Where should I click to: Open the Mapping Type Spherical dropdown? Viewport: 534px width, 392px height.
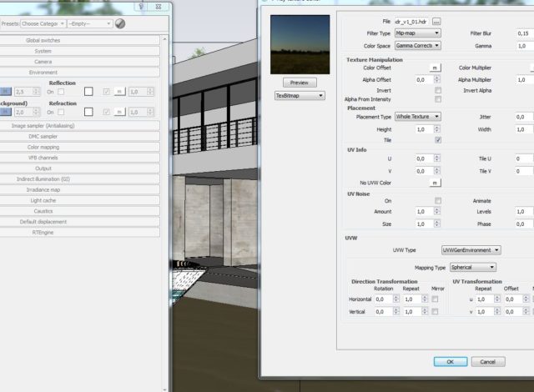click(472, 268)
